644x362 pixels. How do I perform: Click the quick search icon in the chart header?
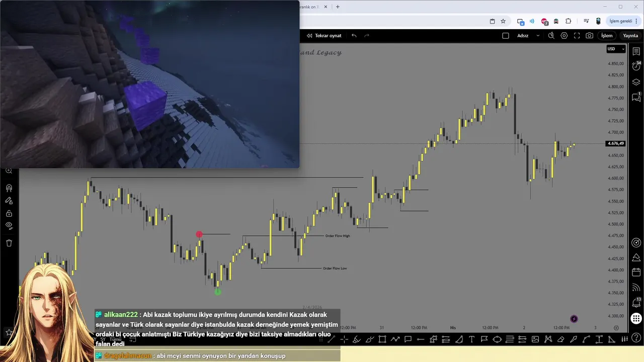pyautogui.click(x=551, y=36)
